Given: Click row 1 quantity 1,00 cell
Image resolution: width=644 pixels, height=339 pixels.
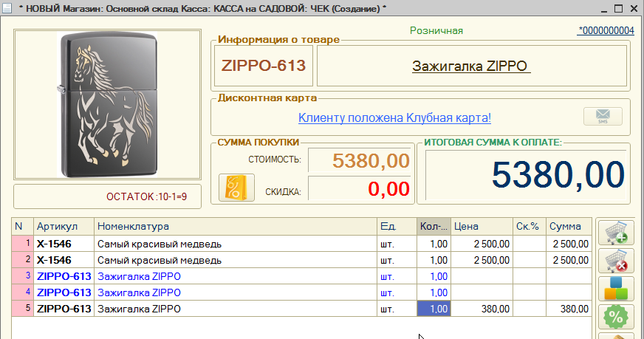Looking at the screenshot, I should click(x=434, y=244).
